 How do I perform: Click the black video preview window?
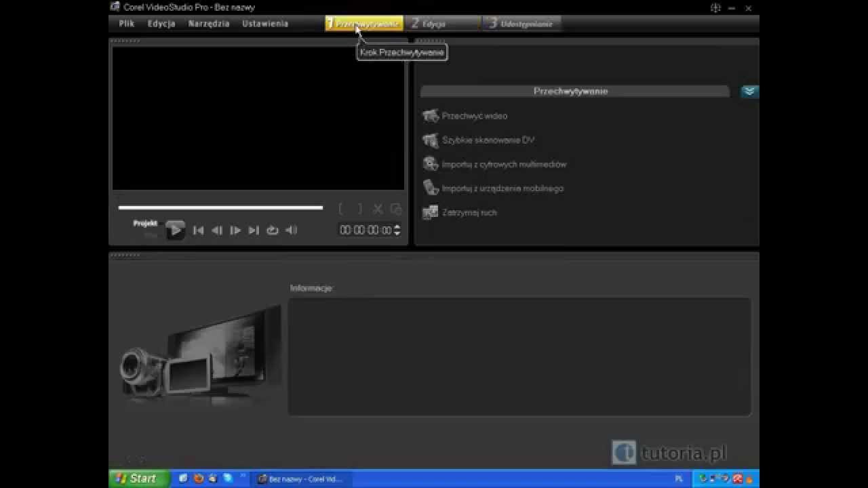[x=258, y=119]
